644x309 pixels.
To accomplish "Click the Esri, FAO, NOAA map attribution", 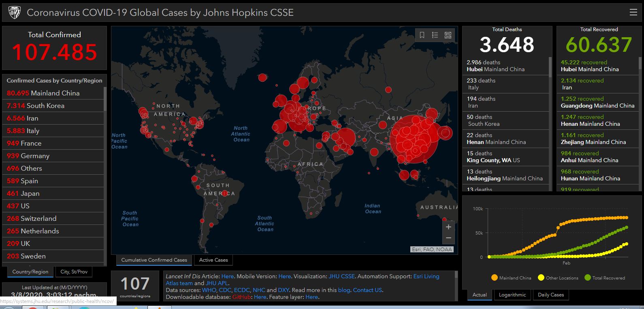I will click(432, 250).
